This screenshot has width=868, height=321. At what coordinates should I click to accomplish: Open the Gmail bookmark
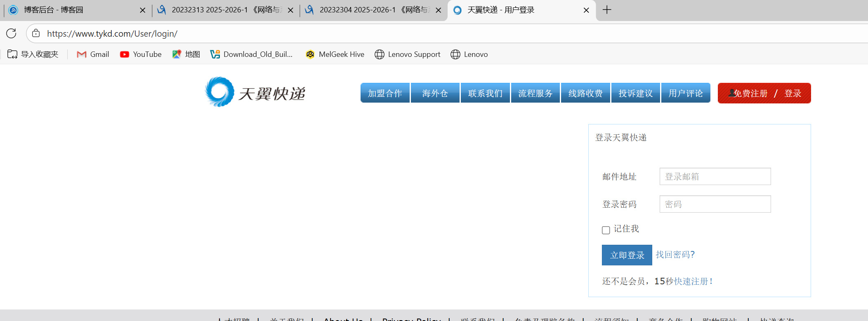[x=93, y=54]
